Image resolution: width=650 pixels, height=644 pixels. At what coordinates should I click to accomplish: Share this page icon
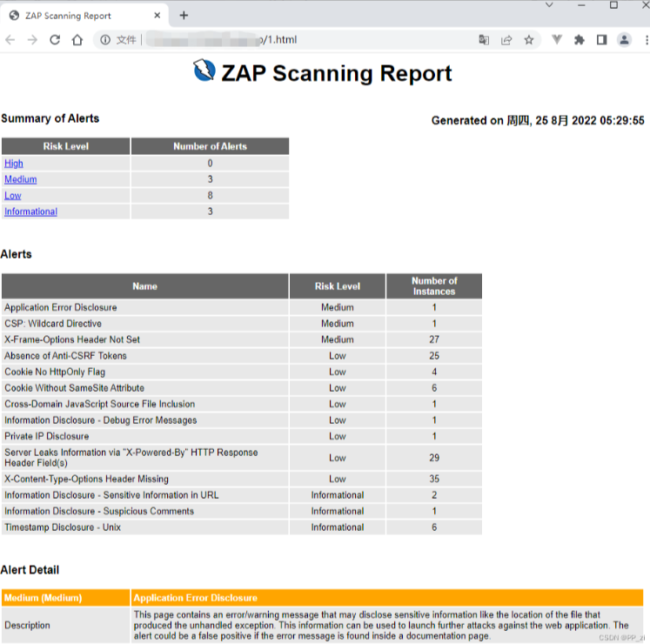click(506, 40)
